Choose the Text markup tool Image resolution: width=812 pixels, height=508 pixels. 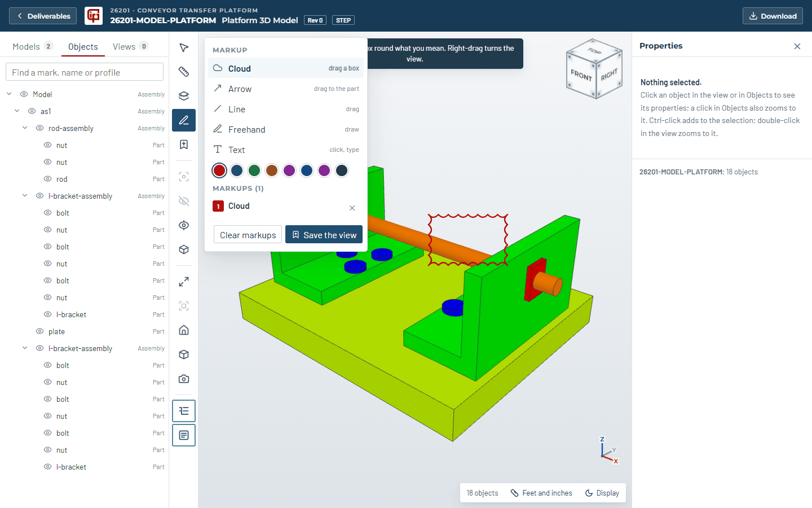(286, 150)
